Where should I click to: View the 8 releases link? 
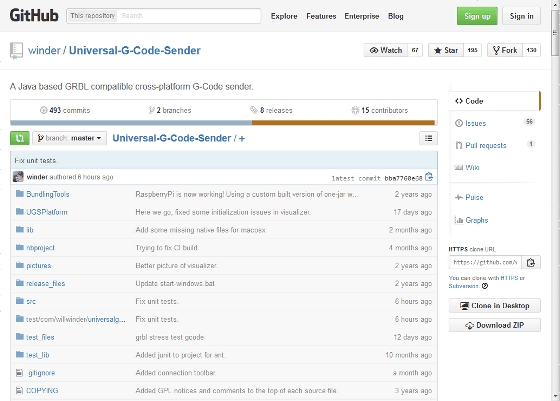[271, 110]
